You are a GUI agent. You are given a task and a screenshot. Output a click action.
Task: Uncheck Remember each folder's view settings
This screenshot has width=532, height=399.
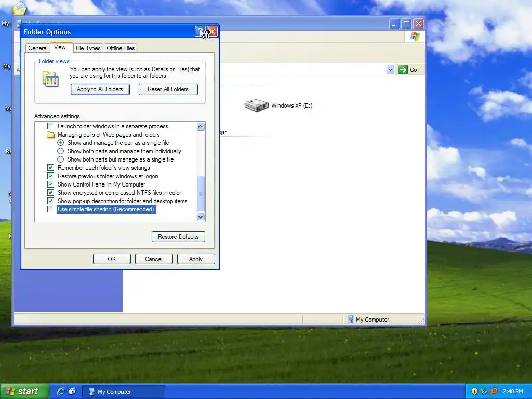click(x=50, y=168)
